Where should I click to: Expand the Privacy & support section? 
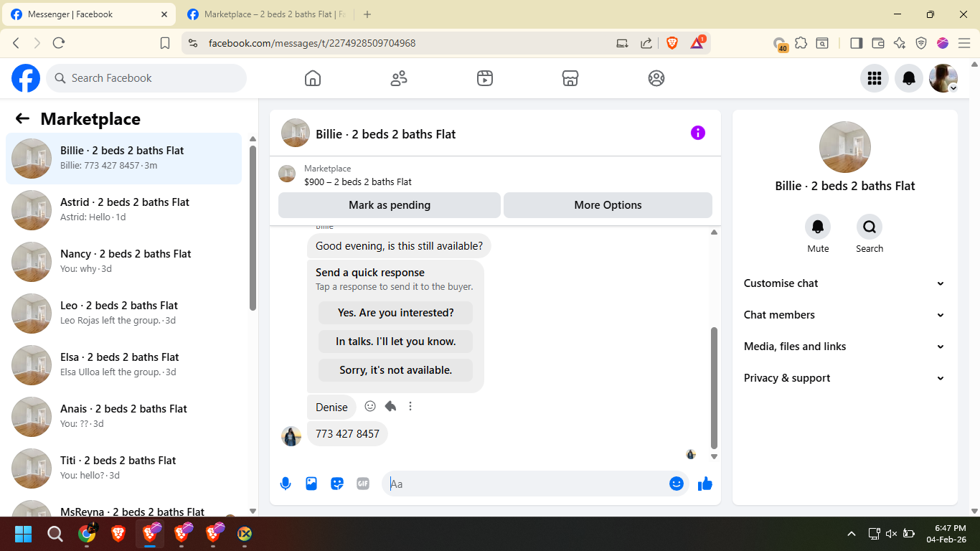(x=844, y=378)
